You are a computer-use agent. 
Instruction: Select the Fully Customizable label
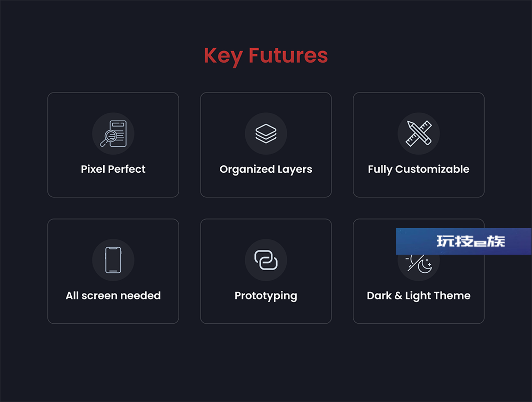click(x=419, y=169)
